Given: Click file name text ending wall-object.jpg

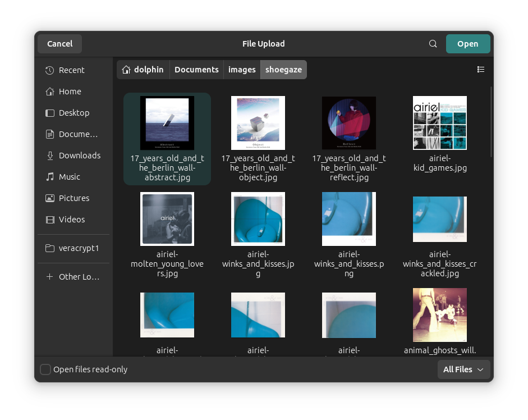Looking at the screenshot, I should (258, 168).
